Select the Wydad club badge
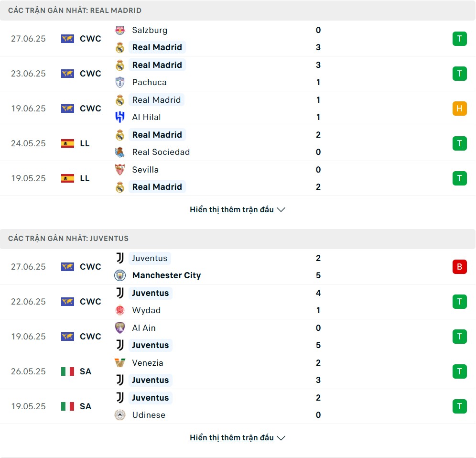The height and width of the screenshot is (458, 476). pos(120,310)
